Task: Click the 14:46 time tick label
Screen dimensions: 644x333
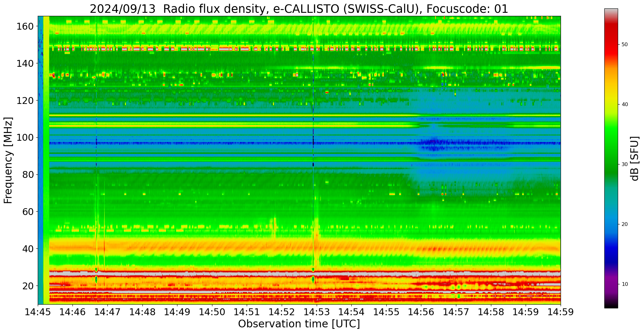Action: [x=73, y=312]
